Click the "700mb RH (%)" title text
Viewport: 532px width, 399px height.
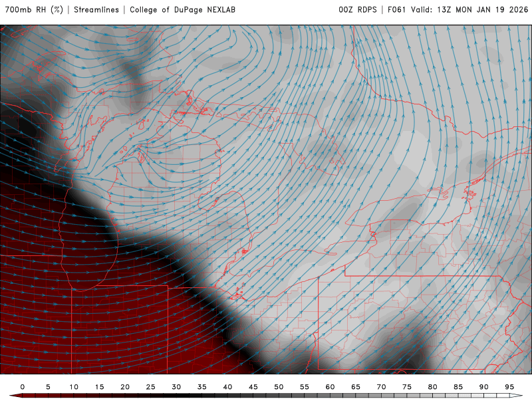[x=34, y=9]
